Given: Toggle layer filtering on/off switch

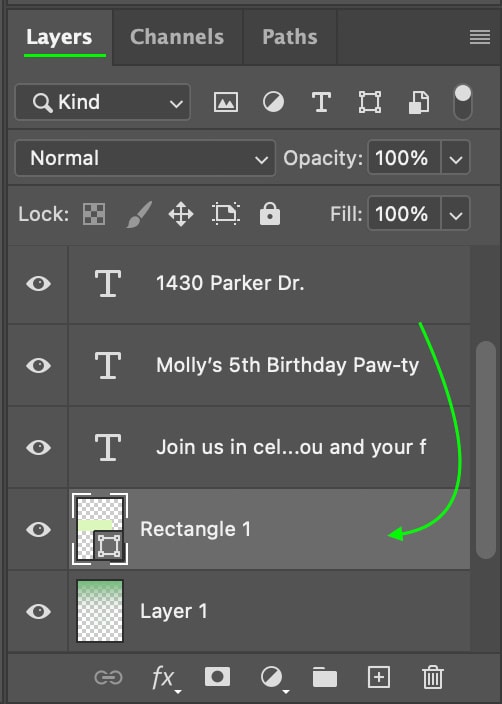Looking at the screenshot, I should [x=462, y=102].
